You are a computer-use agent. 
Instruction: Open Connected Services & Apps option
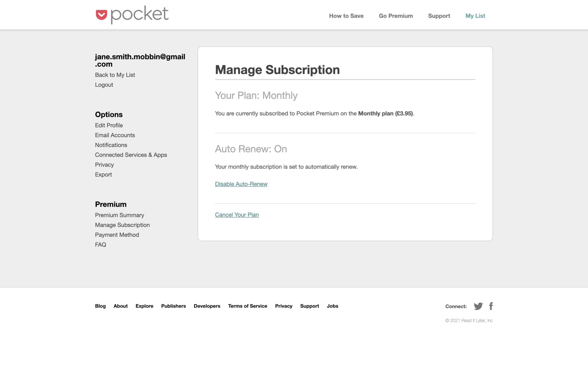tap(131, 155)
